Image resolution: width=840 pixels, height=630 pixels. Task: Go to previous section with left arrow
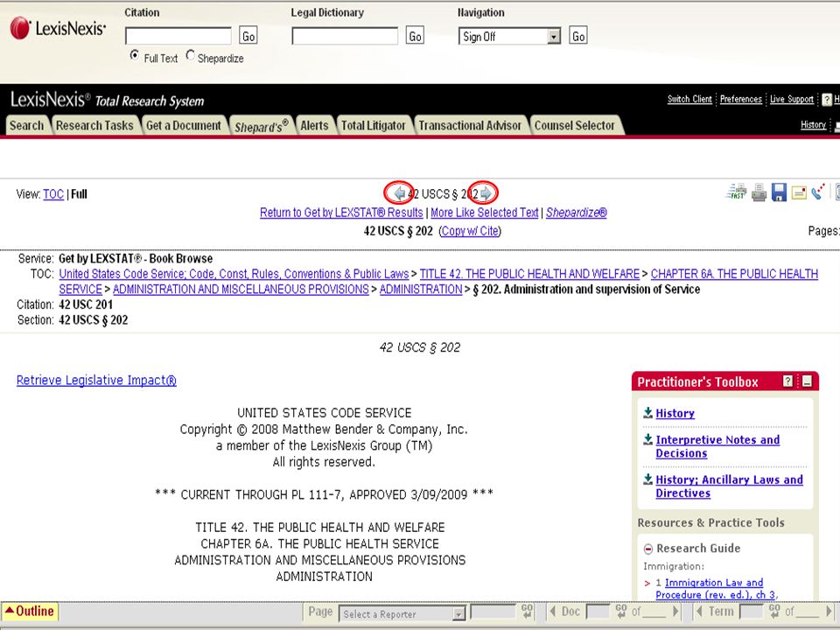pos(399,193)
